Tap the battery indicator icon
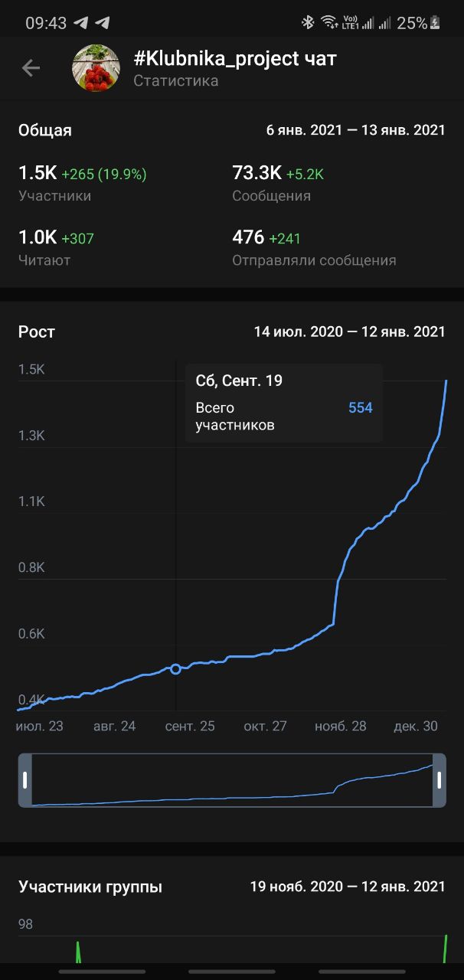Viewport: 464px width, 980px height. pyautogui.click(x=436, y=23)
